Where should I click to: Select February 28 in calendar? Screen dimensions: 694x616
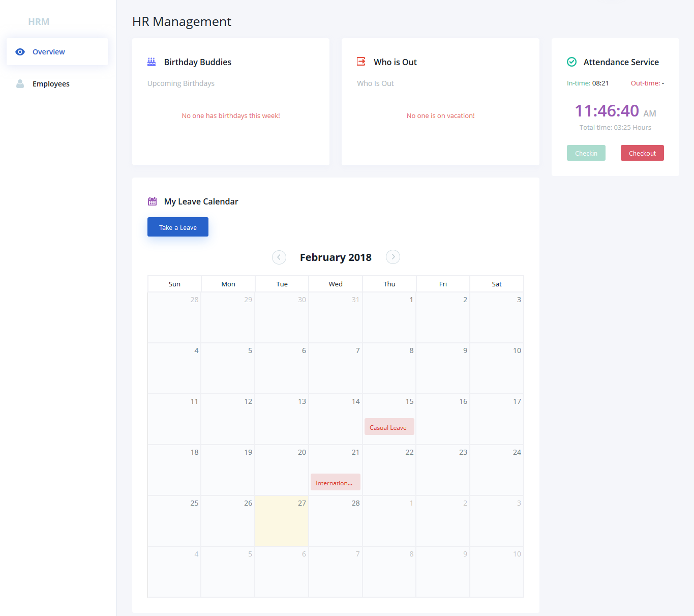click(x=336, y=521)
